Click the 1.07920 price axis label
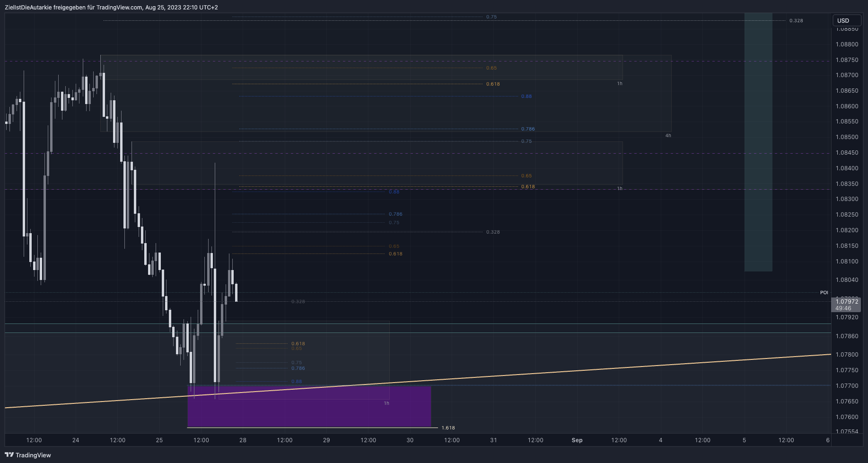This screenshot has height=463, width=868. click(847, 317)
